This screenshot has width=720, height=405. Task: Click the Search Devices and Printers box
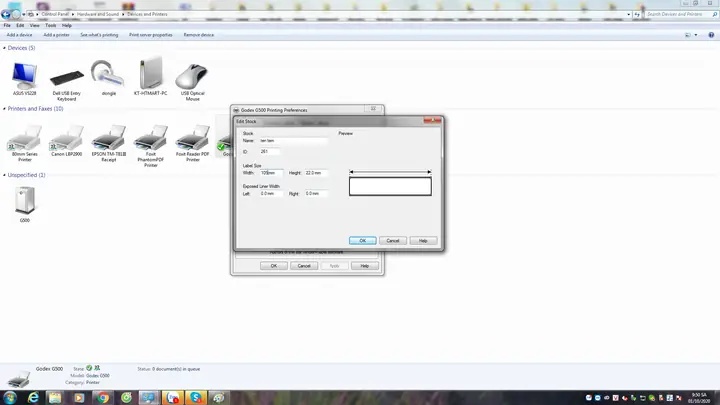pyautogui.click(x=679, y=14)
